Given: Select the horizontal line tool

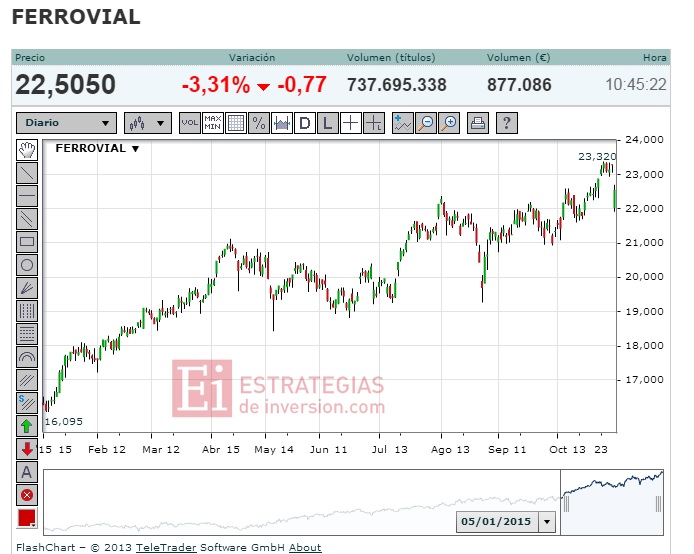Looking at the screenshot, I should point(27,196).
